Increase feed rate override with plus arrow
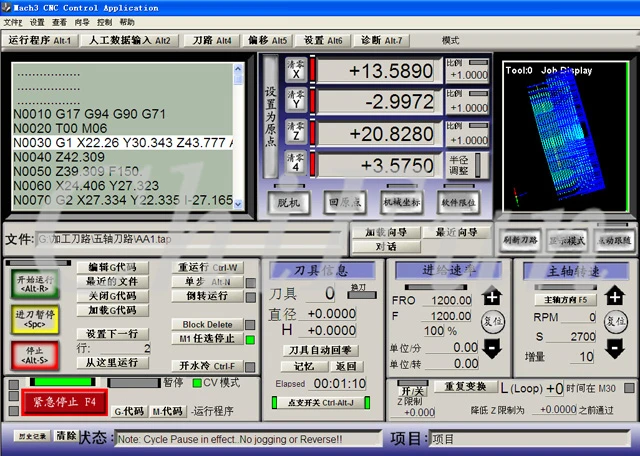Viewport: 640px width, 456px height. [x=492, y=296]
